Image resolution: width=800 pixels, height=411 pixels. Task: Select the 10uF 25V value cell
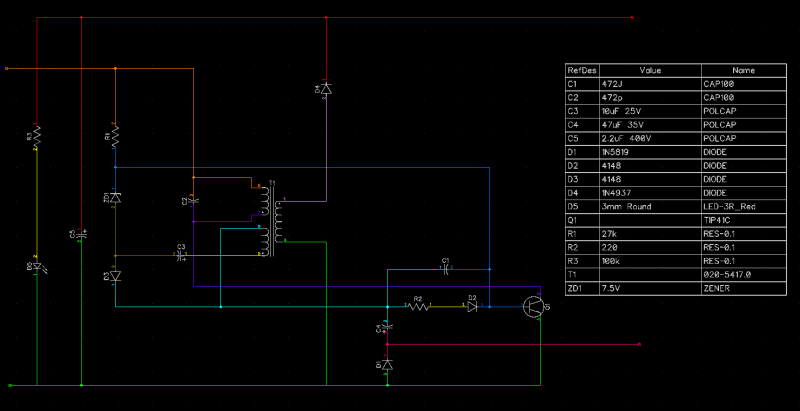651,111
